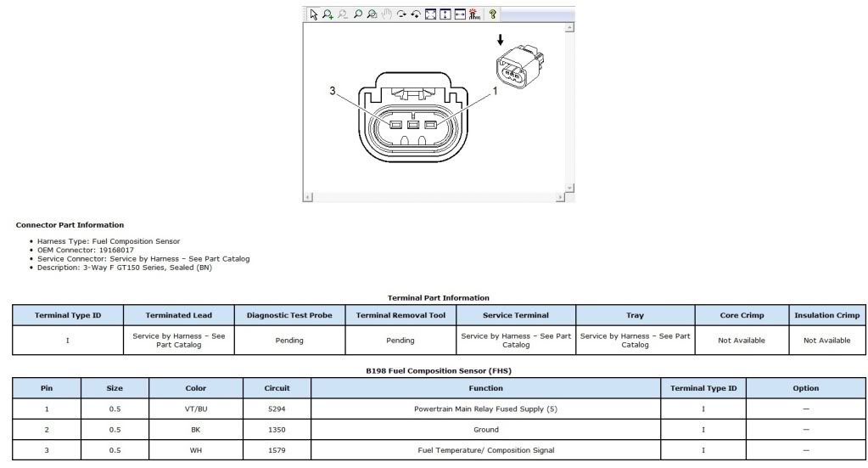Click Pending under Diagnostic Test Probe
Screen dimensions: 868x468
(289, 341)
